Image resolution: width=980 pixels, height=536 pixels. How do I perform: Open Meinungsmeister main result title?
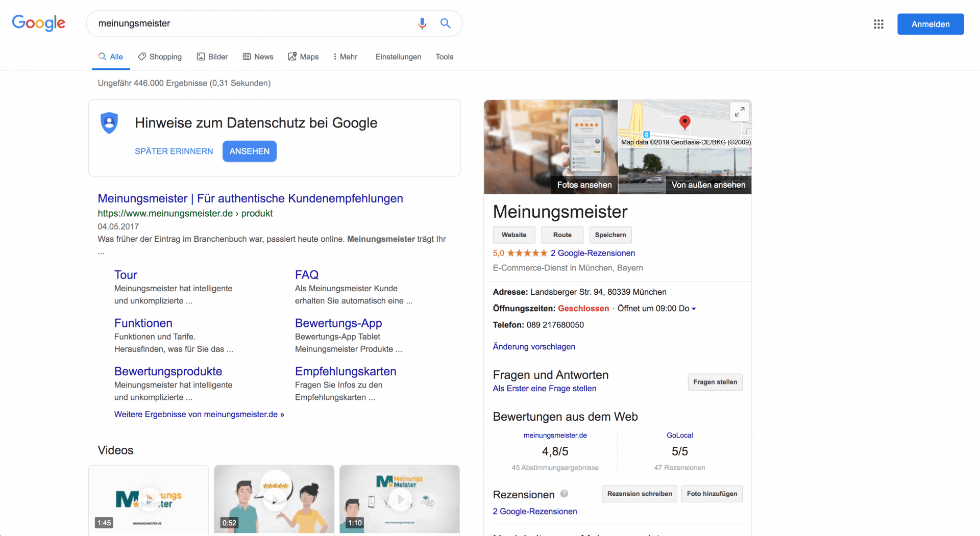tap(251, 198)
